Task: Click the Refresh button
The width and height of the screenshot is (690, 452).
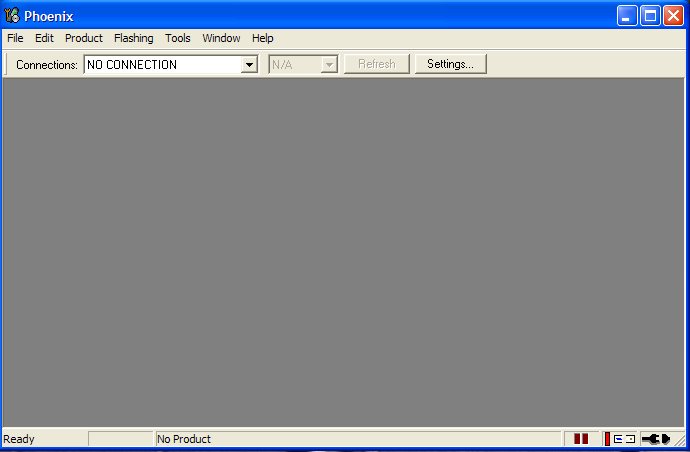Action: (x=377, y=64)
